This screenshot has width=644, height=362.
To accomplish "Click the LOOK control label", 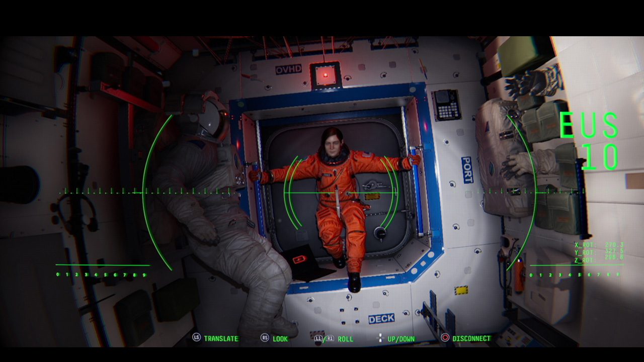I will point(280,339).
